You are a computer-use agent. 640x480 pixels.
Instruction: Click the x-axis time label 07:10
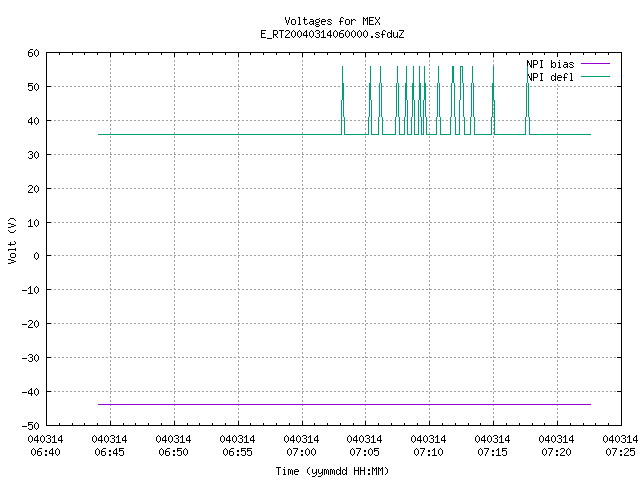(428, 452)
